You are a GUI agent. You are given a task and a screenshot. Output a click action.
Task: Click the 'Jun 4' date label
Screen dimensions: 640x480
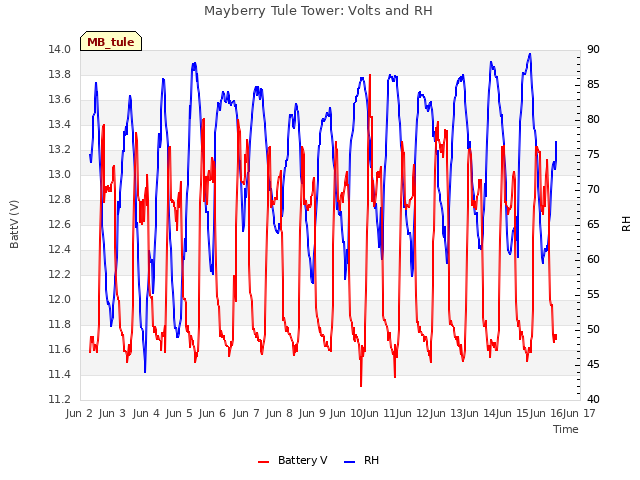(146, 413)
